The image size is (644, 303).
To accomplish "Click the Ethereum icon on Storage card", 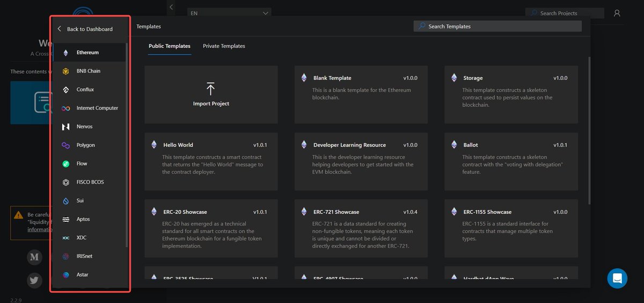I will (454, 78).
